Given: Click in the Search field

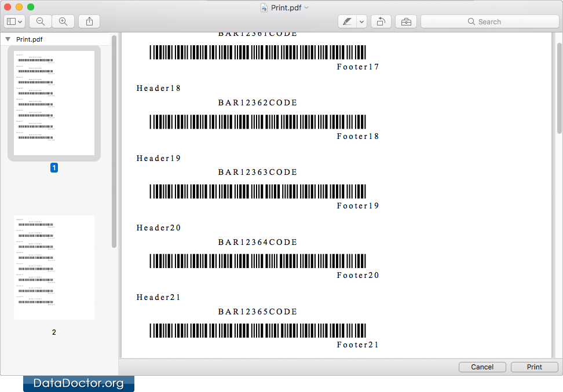Looking at the screenshot, I should point(489,21).
